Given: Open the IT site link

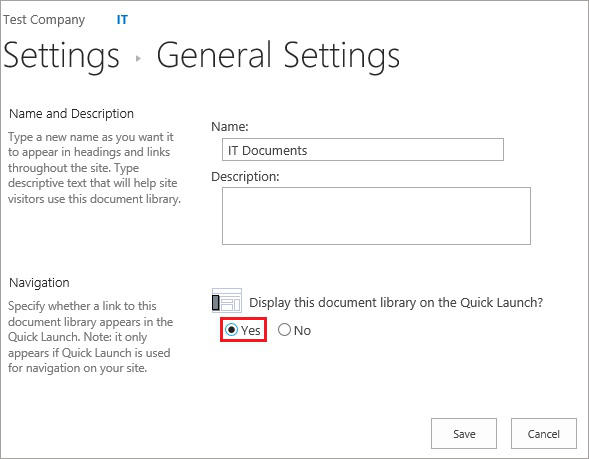Looking at the screenshot, I should [122, 20].
